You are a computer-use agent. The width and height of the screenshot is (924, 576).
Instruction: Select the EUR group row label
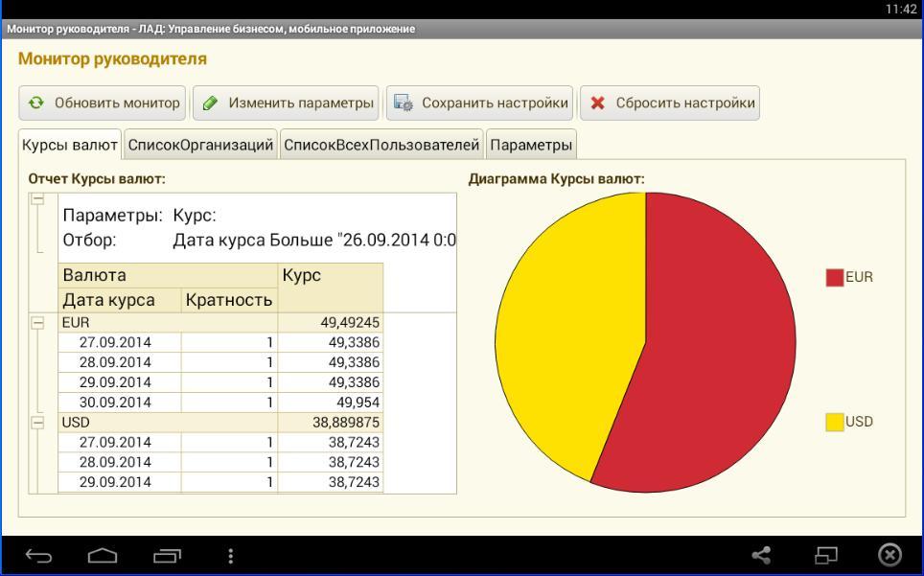click(x=76, y=323)
